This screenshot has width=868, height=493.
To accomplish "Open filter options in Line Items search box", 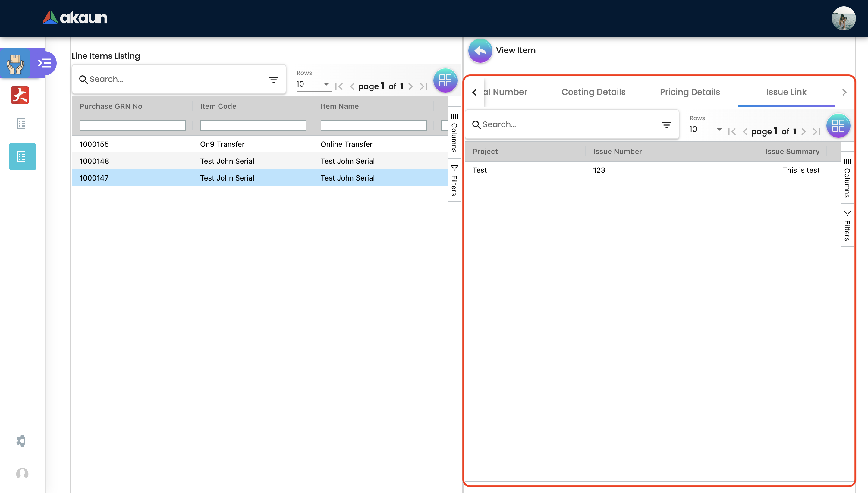I will point(273,80).
